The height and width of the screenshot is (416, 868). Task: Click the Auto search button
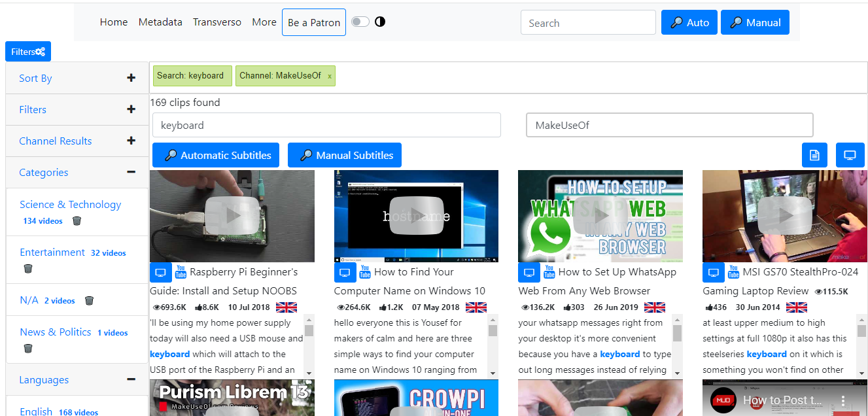point(689,22)
